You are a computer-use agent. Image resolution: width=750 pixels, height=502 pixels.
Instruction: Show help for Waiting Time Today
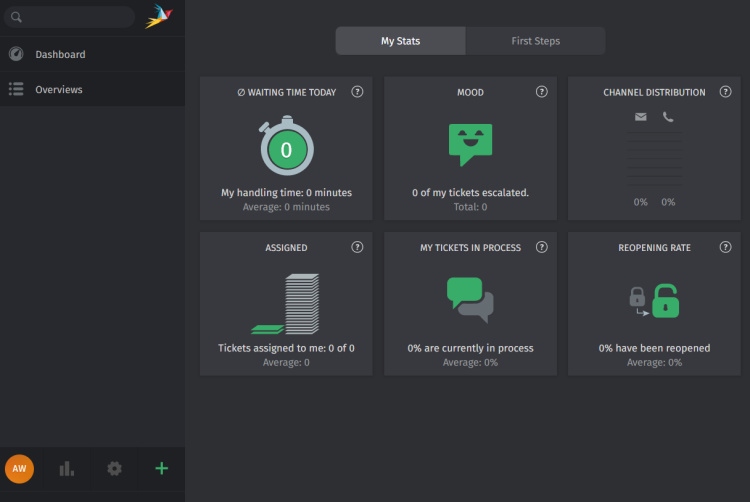tap(357, 92)
